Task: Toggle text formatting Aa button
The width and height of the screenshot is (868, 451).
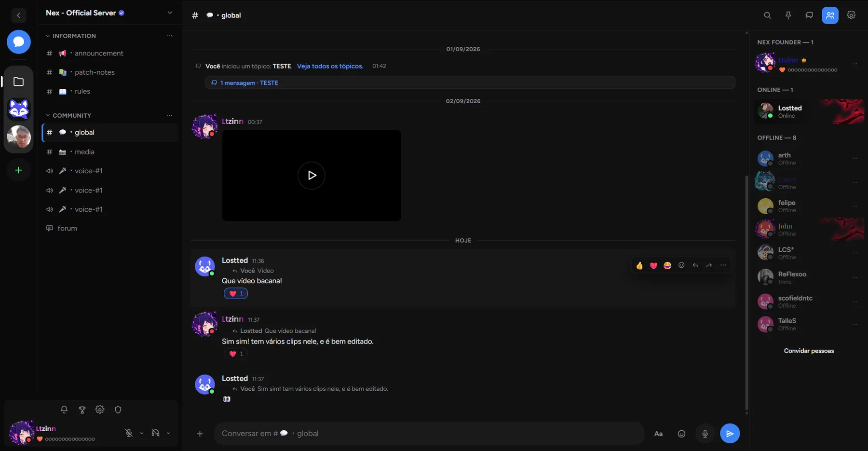Action: (x=658, y=434)
